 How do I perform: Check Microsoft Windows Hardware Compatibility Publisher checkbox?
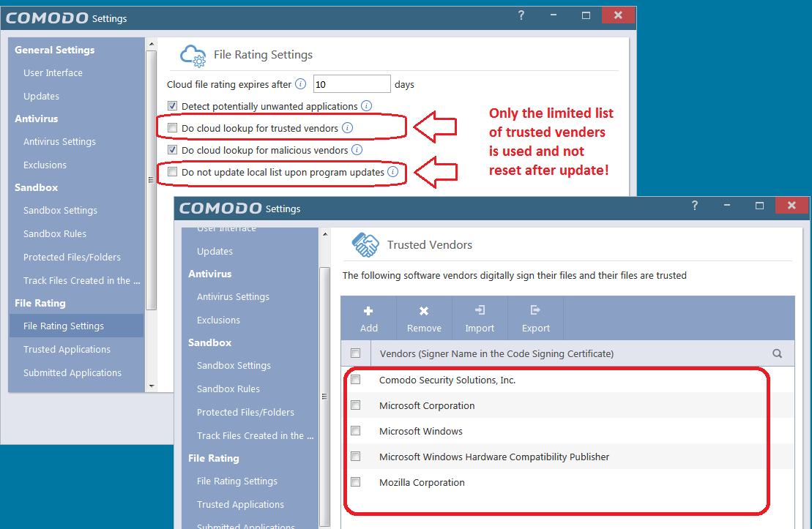click(x=355, y=456)
